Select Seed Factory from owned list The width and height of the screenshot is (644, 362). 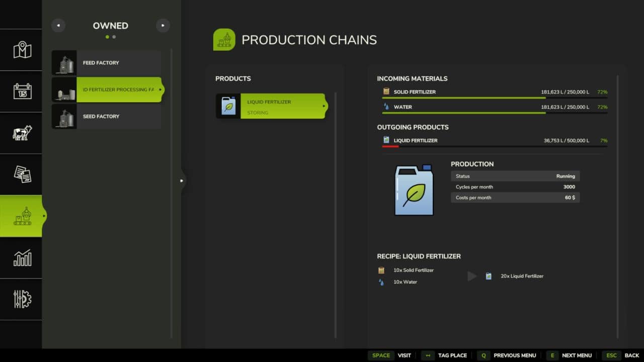(x=107, y=116)
